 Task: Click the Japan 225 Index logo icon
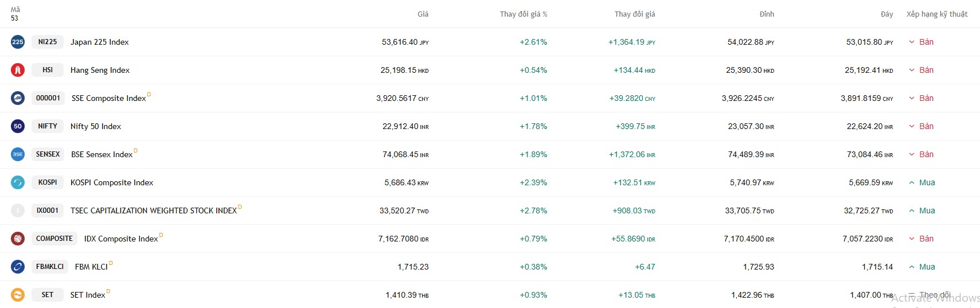[x=18, y=42]
